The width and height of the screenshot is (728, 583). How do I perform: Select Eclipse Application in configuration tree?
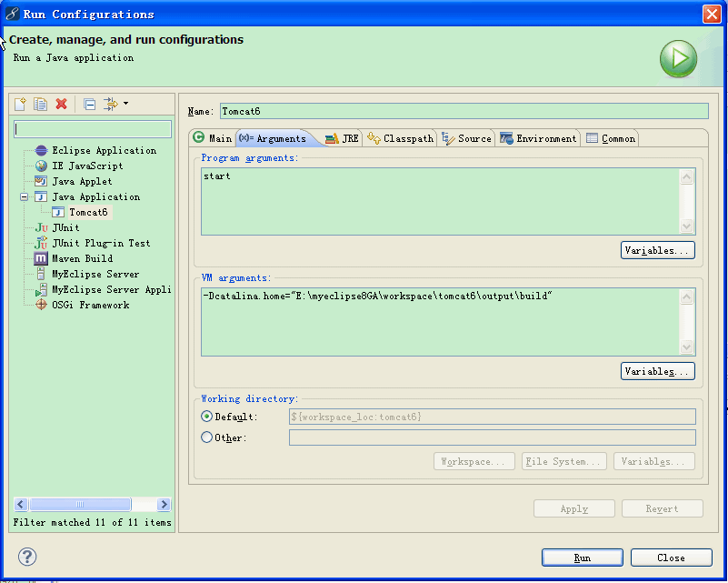[x=104, y=151]
